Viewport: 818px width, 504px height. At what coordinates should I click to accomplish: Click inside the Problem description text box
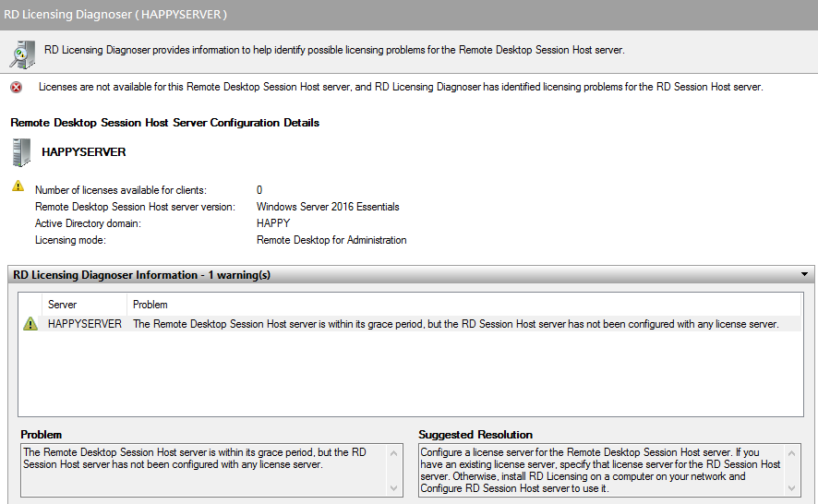204,470
